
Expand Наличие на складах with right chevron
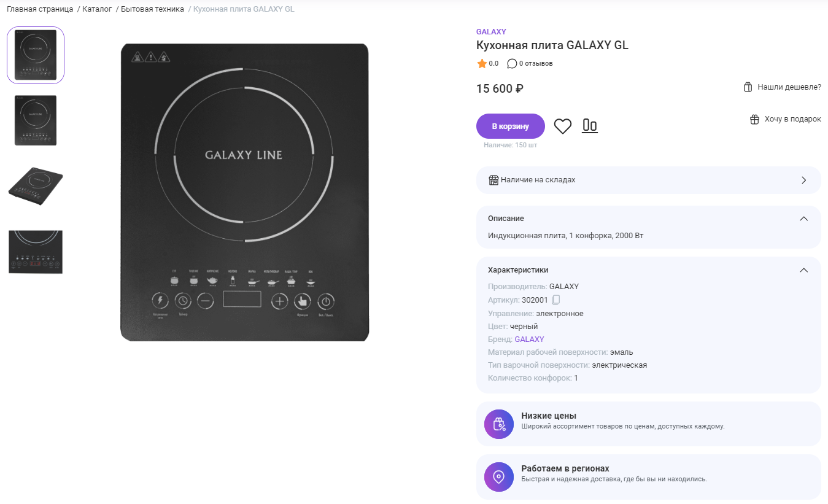click(x=804, y=180)
